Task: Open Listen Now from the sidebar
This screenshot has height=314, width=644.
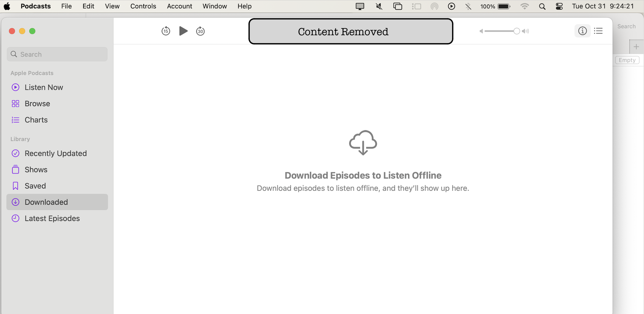Action: coord(44,87)
